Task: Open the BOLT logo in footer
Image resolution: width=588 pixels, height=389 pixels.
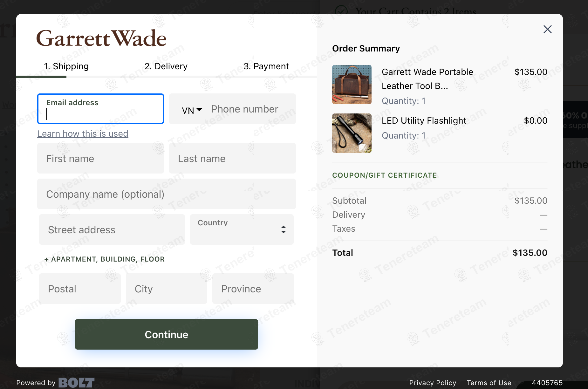Action: click(x=76, y=383)
